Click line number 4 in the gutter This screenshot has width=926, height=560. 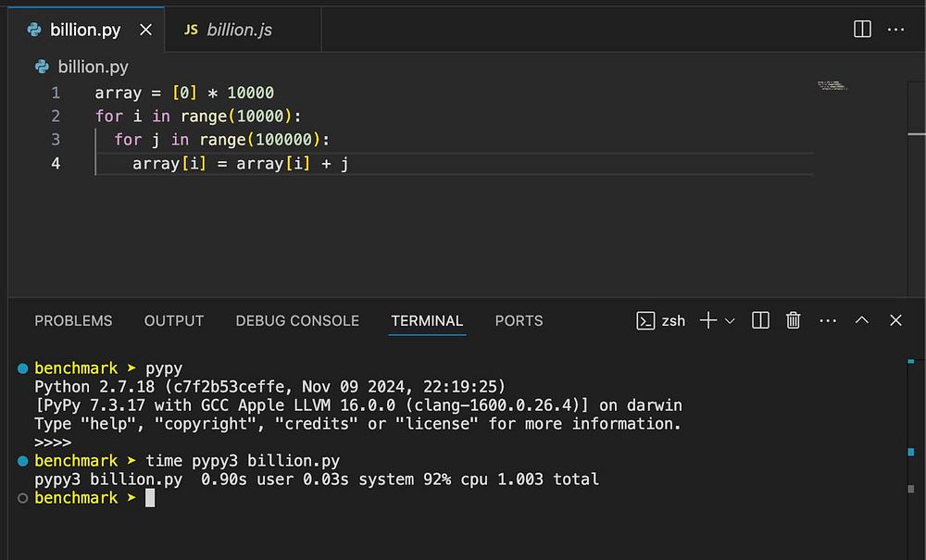click(x=56, y=163)
